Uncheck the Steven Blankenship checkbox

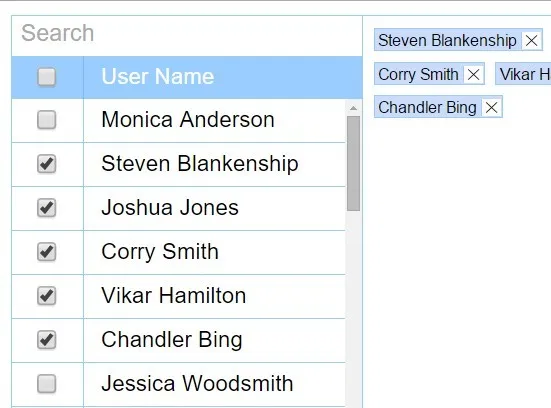[46, 164]
